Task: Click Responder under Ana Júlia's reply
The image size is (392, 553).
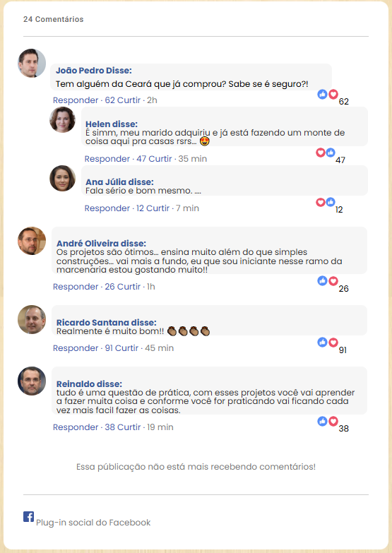Action: click(107, 208)
